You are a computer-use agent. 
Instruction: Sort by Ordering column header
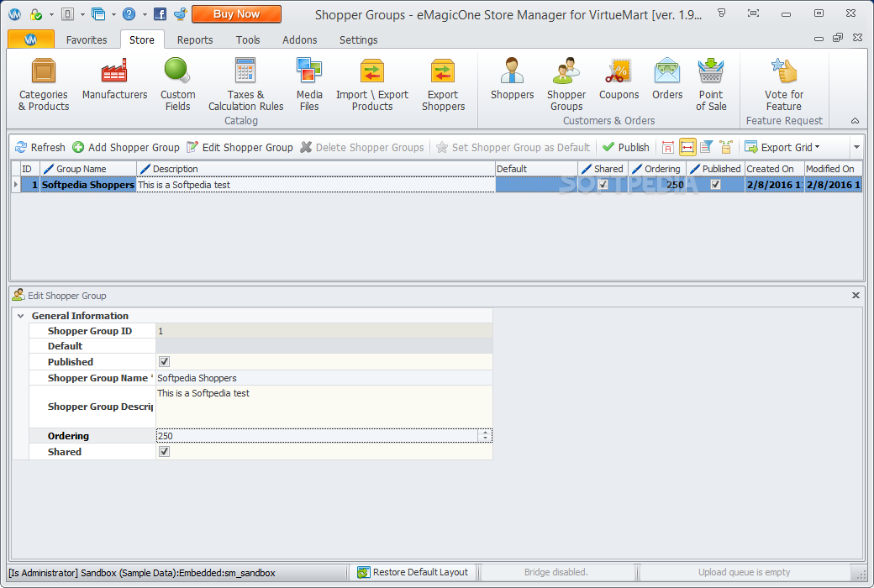(x=656, y=169)
